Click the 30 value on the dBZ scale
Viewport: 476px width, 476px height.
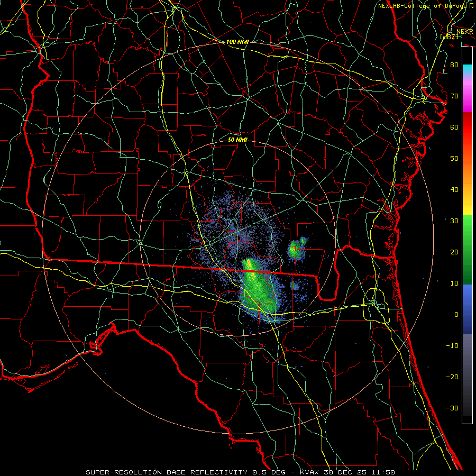pos(454,221)
